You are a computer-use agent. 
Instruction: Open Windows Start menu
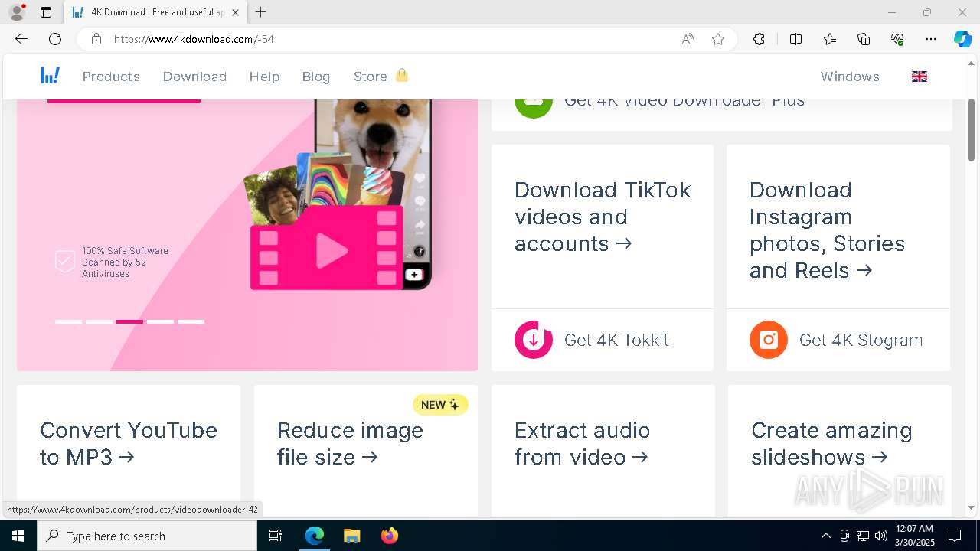coord(18,536)
